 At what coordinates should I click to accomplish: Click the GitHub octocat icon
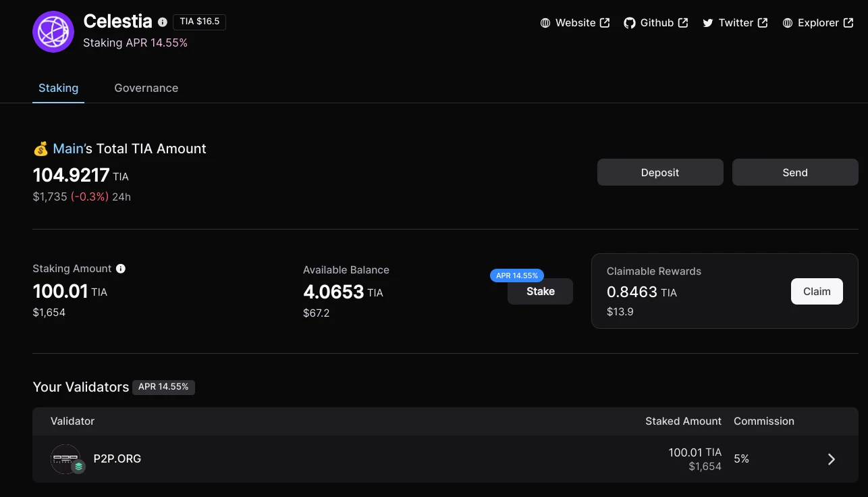[630, 23]
